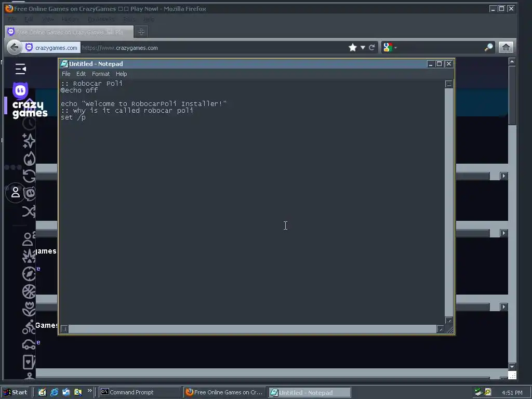532x399 pixels.
Task: Launch Outlook Express from Quick Launch
Action: [x=66, y=392]
